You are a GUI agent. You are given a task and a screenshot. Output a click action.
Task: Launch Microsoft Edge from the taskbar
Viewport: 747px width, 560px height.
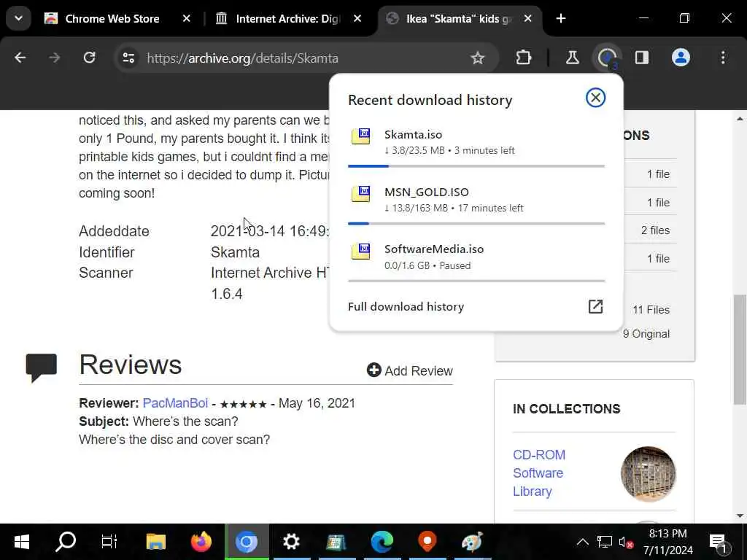(x=382, y=542)
